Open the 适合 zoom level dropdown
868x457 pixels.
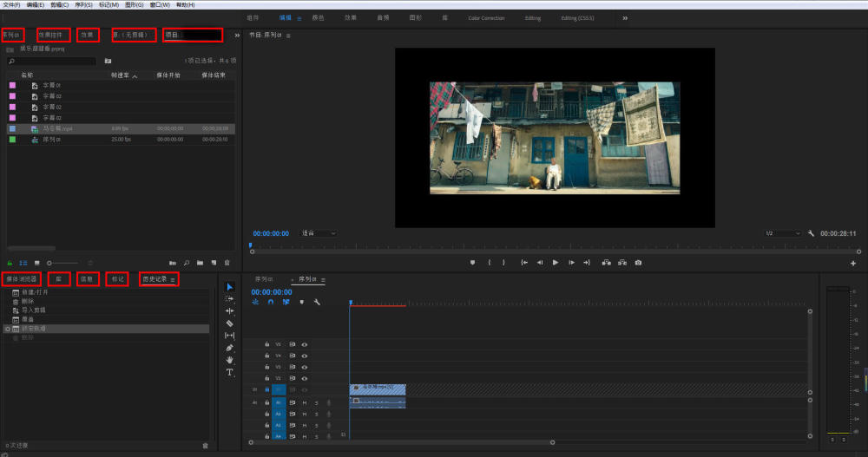point(319,233)
